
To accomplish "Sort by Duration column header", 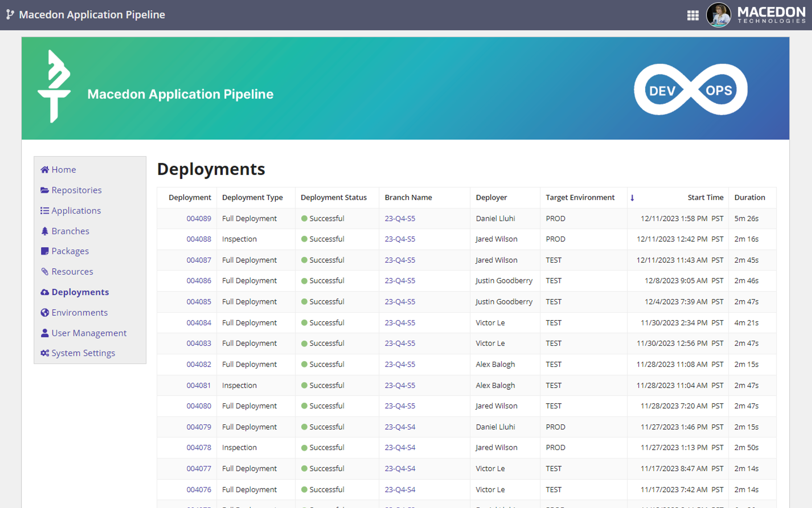I will [x=749, y=198].
